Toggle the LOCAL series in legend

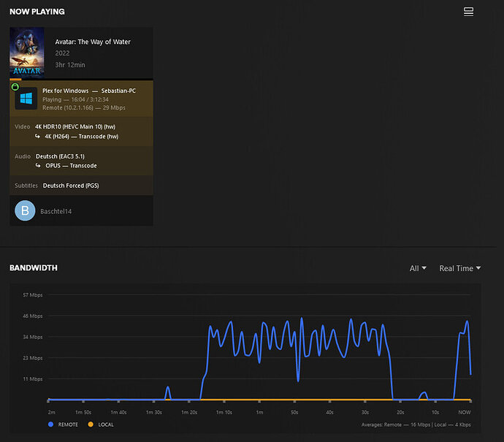coord(101,424)
